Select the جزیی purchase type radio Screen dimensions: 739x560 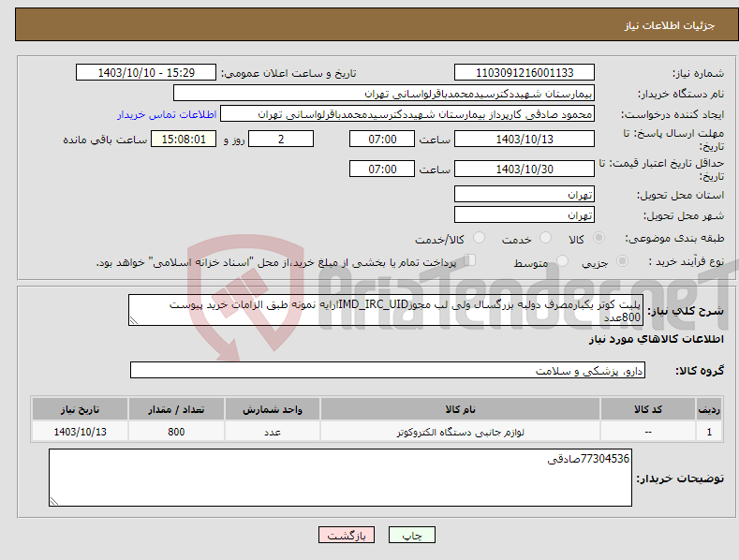click(x=622, y=260)
